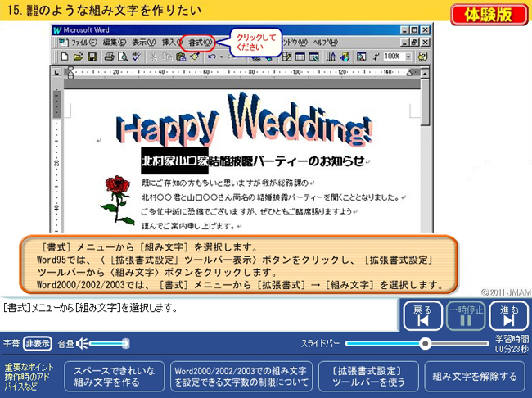
Task: Click the Happy Wedding! WordArt
Action: tap(244, 119)
